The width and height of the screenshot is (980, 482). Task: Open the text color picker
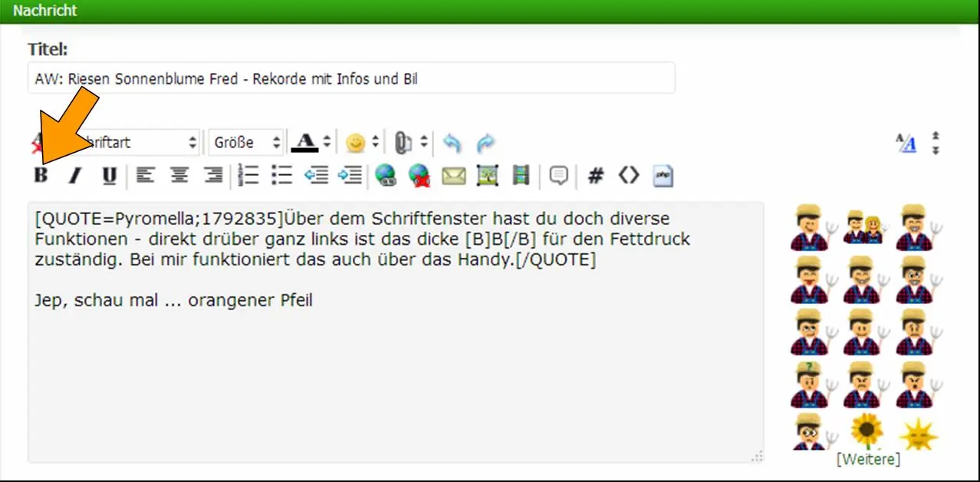pos(311,143)
